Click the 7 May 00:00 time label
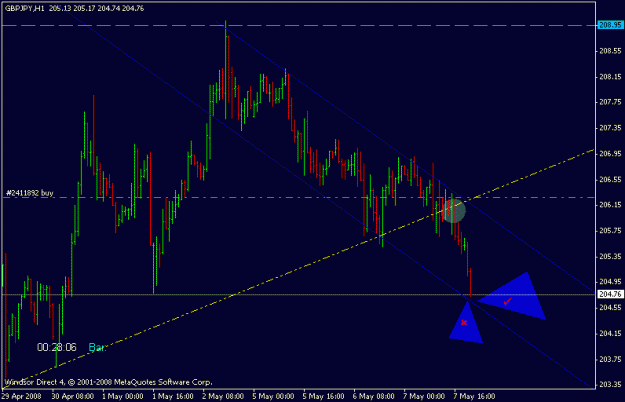Viewport: 625px width, 402px height. [x=424, y=396]
